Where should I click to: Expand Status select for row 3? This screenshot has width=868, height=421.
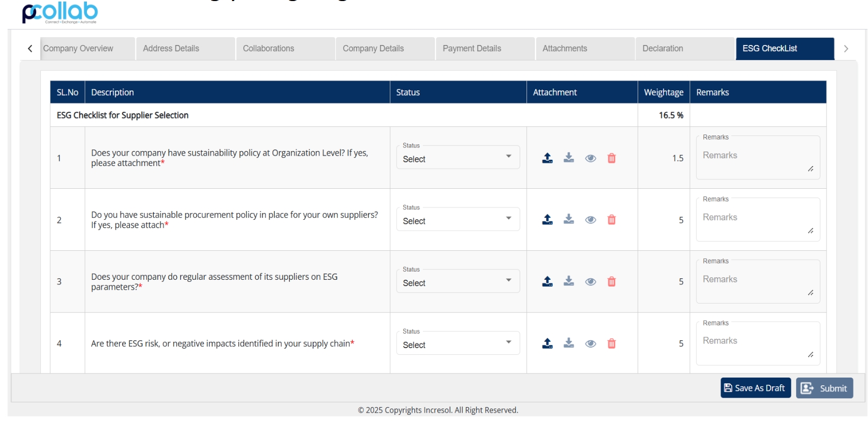coord(458,281)
